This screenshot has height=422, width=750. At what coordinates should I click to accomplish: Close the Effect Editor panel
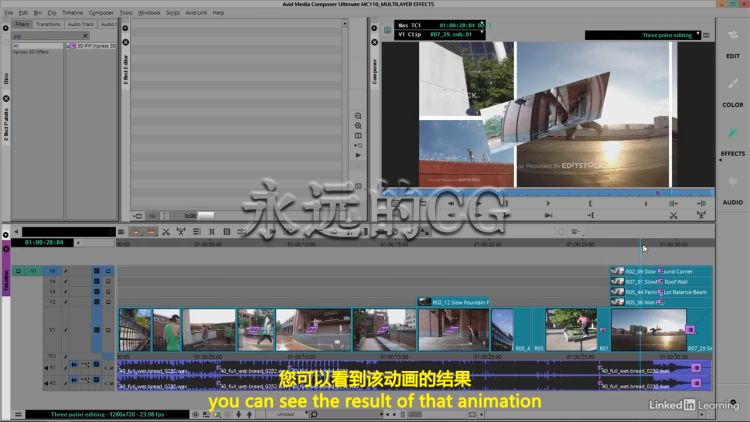125,42
